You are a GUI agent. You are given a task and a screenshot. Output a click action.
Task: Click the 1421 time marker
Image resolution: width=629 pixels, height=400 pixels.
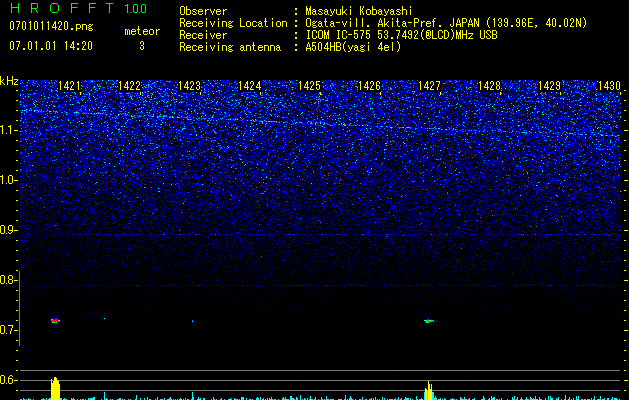[x=69, y=86]
